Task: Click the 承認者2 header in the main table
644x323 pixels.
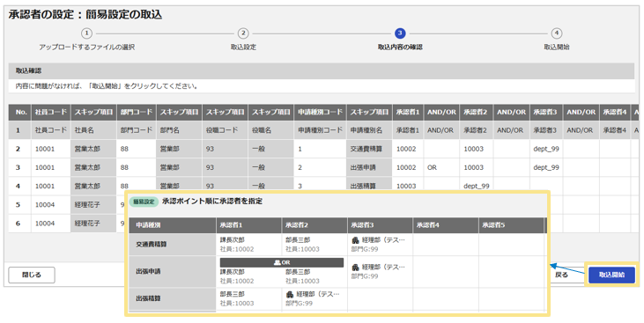Action: point(476,112)
